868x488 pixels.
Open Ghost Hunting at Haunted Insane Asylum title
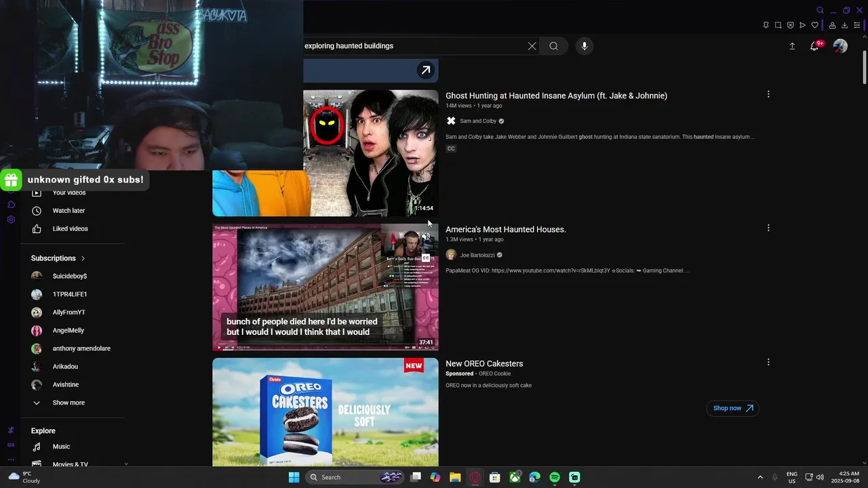pos(556,96)
